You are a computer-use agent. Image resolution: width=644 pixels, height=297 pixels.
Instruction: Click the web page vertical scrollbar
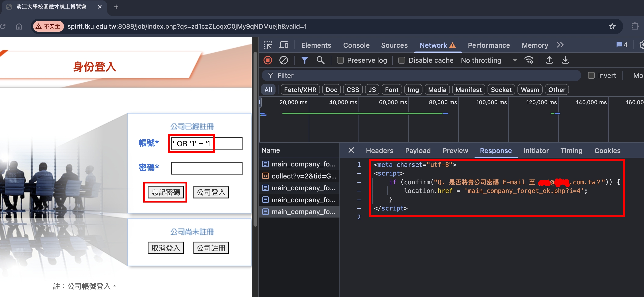tap(255, 139)
